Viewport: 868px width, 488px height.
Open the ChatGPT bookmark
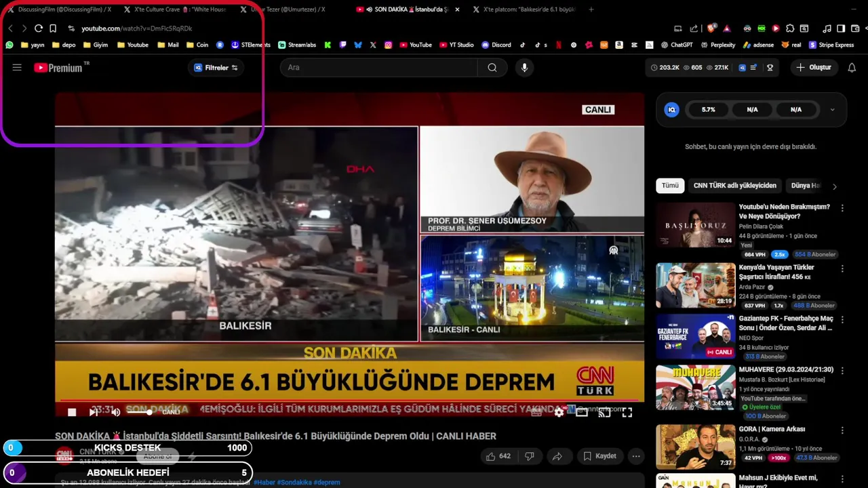click(x=676, y=45)
